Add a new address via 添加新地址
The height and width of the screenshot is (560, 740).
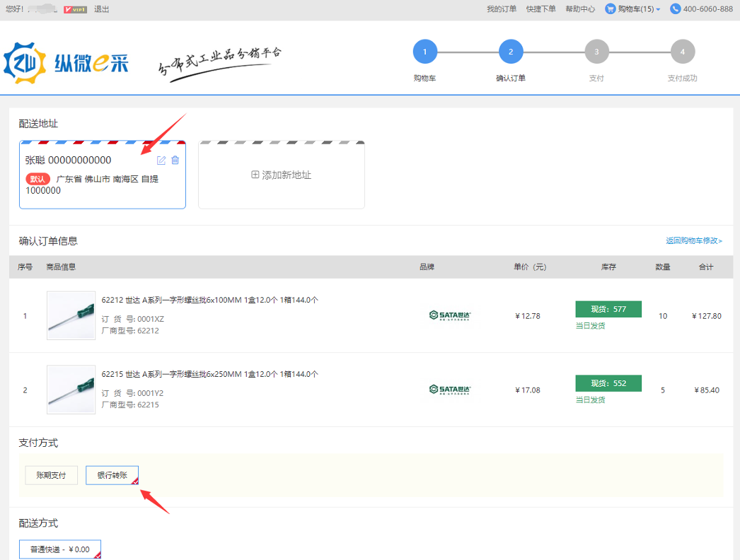pos(282,175)
